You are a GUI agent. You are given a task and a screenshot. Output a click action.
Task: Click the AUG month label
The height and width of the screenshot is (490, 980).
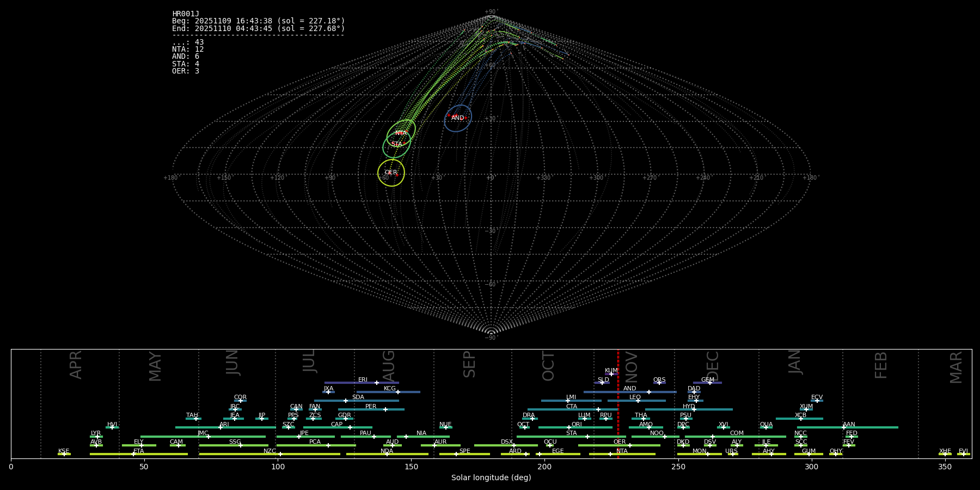(389, 365)
